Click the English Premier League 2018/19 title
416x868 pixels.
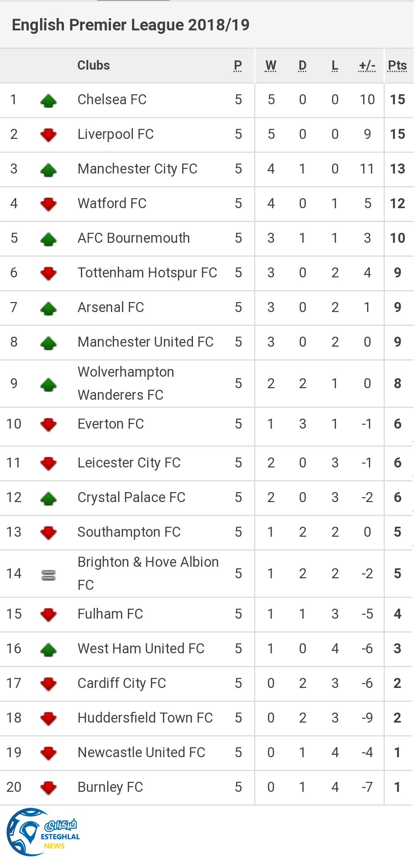(131, 25)
